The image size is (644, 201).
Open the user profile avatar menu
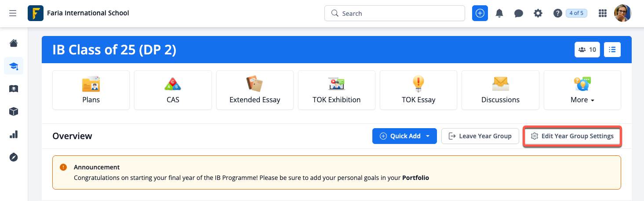click(622, 13)
